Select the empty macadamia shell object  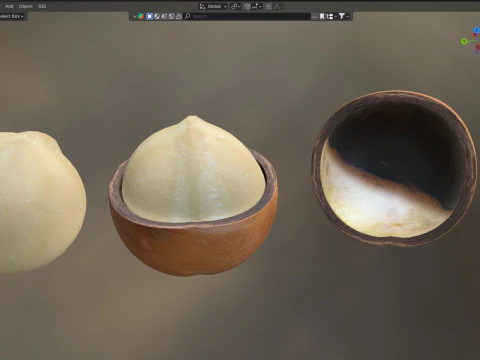point(394,168)
